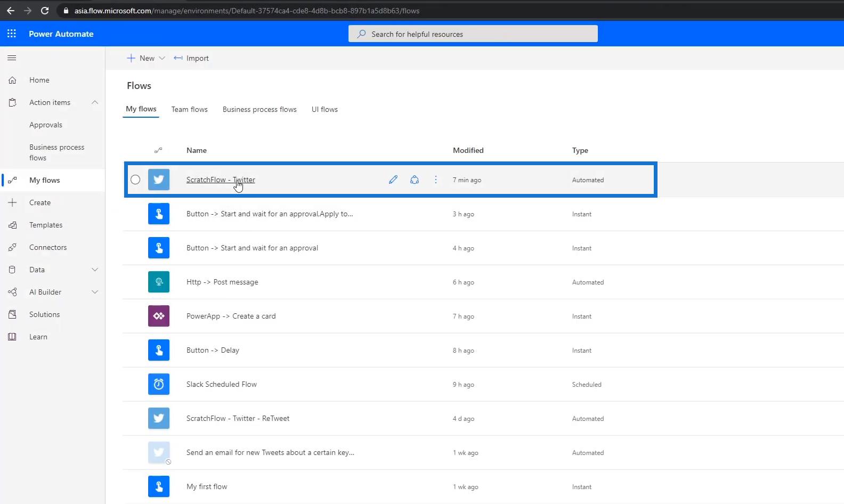Collapse the Action items section chevron
The image size is (844, 504).
pyautogui.click(x=95, y=102)
